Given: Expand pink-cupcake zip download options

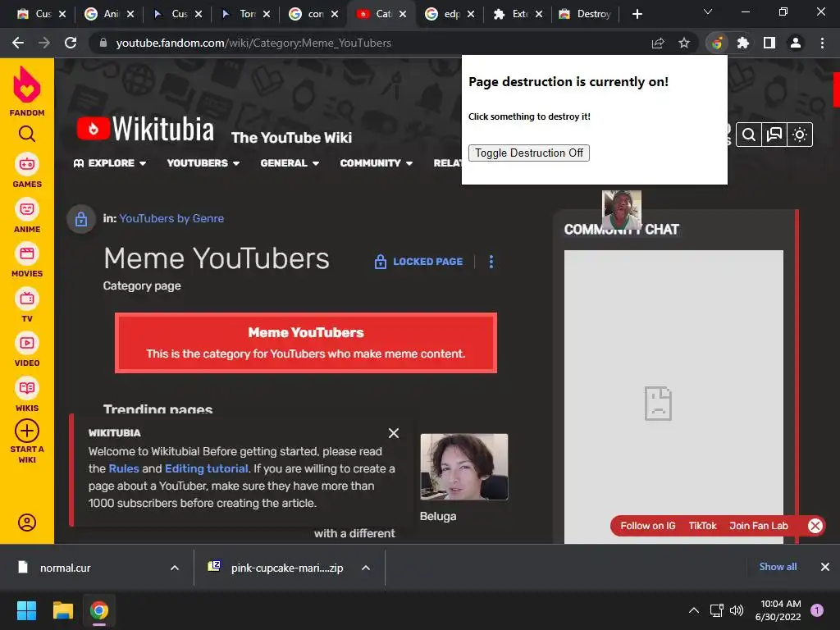Looking at the screenshot, I should click(366, 568).
